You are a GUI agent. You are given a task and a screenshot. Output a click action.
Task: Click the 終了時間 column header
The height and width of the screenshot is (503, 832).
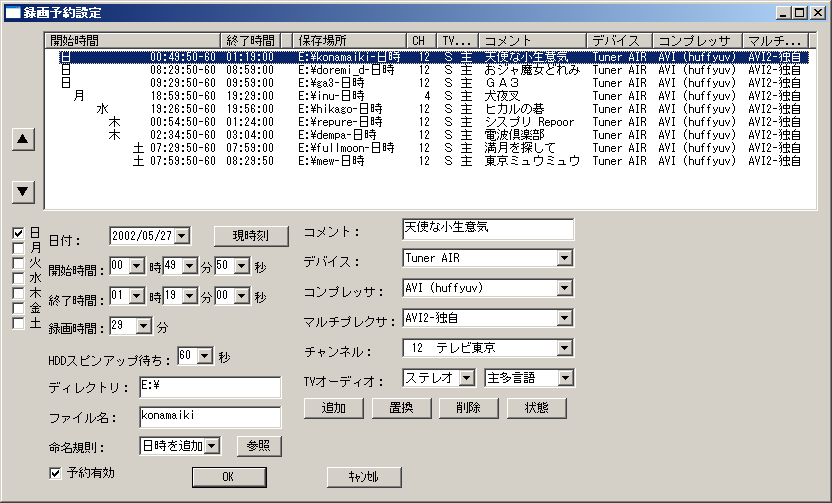(250, 40)
